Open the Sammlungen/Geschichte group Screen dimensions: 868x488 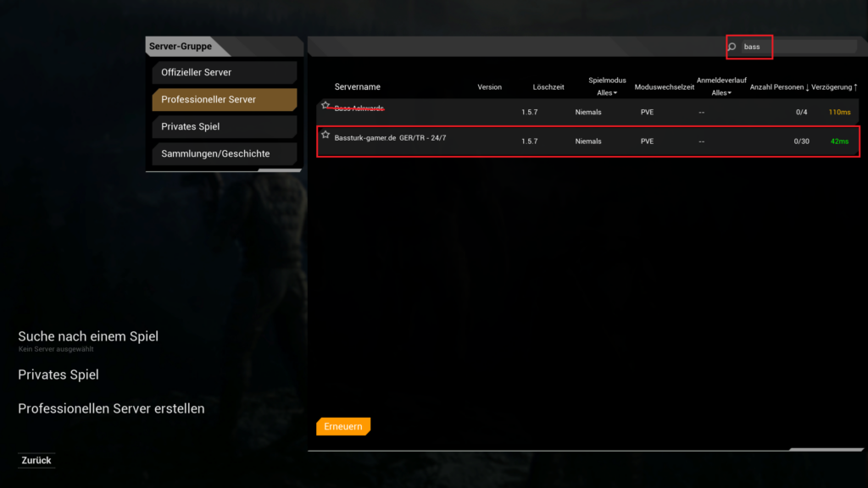[224, 154]
